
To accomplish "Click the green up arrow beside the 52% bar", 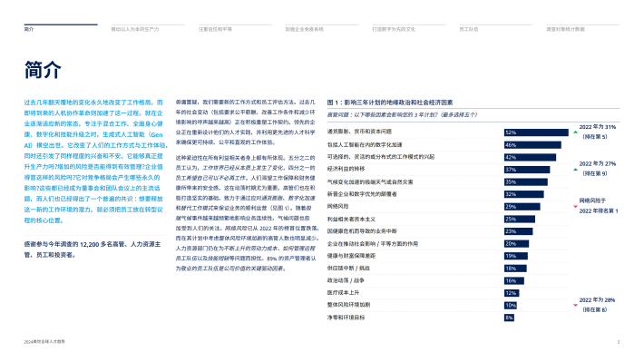I will pos(575,132).
